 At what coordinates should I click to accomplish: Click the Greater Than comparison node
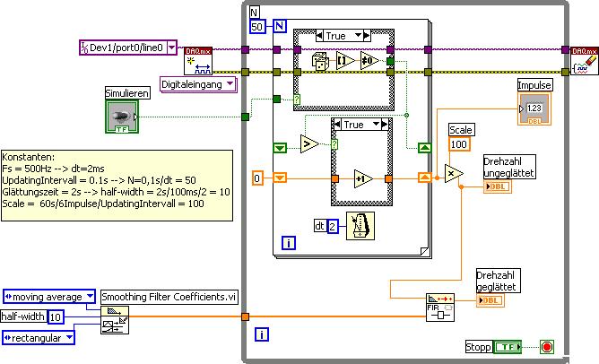click(x=309, y=144)
